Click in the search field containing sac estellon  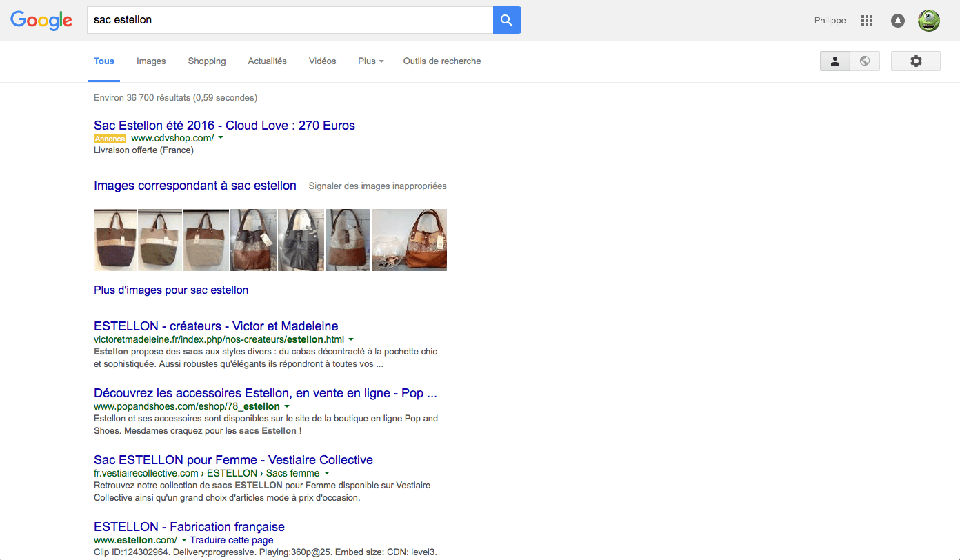pyautogui.click(x=290, y=20)
